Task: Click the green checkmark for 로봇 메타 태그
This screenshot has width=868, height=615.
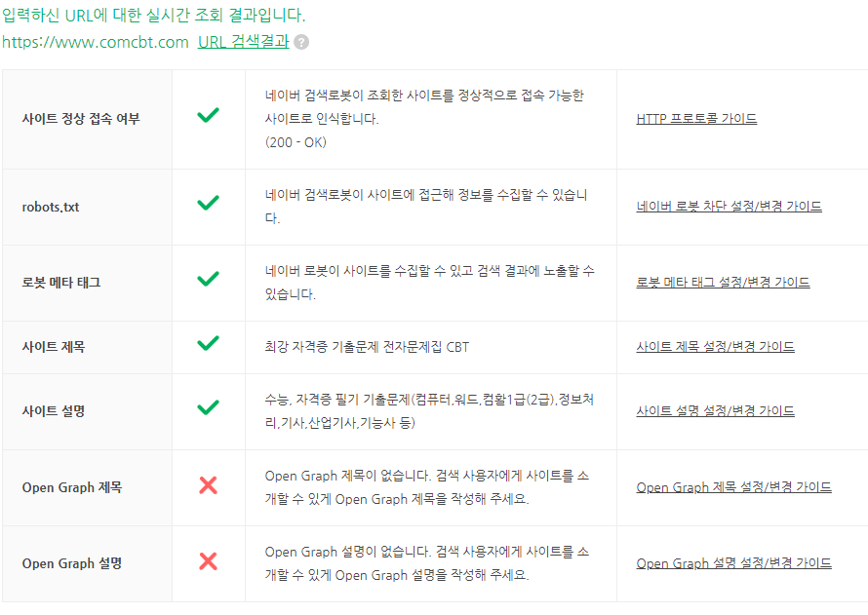Action: coord(208,279)
